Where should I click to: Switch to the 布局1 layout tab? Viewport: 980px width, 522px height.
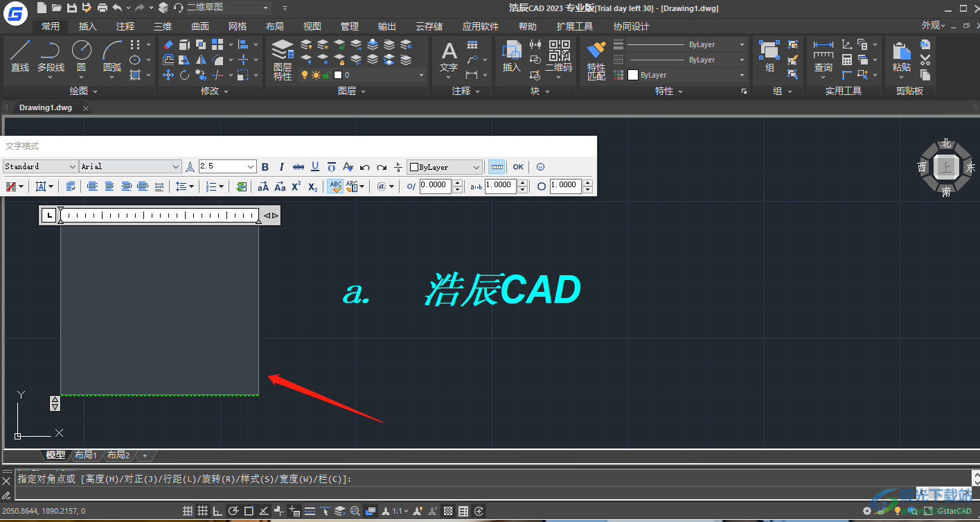86,455
